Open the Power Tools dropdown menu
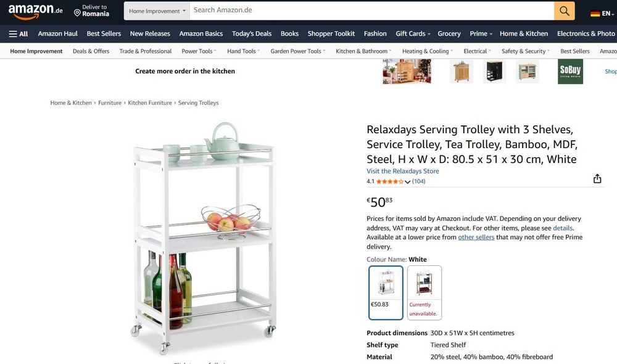Screen dimensions: 617x364 [199, 51]
